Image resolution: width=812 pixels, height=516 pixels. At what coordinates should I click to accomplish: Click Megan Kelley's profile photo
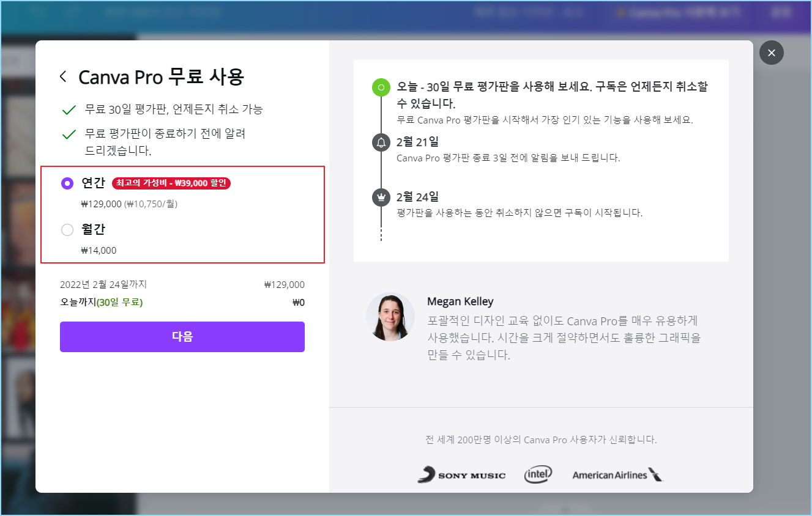click(390, 317)
